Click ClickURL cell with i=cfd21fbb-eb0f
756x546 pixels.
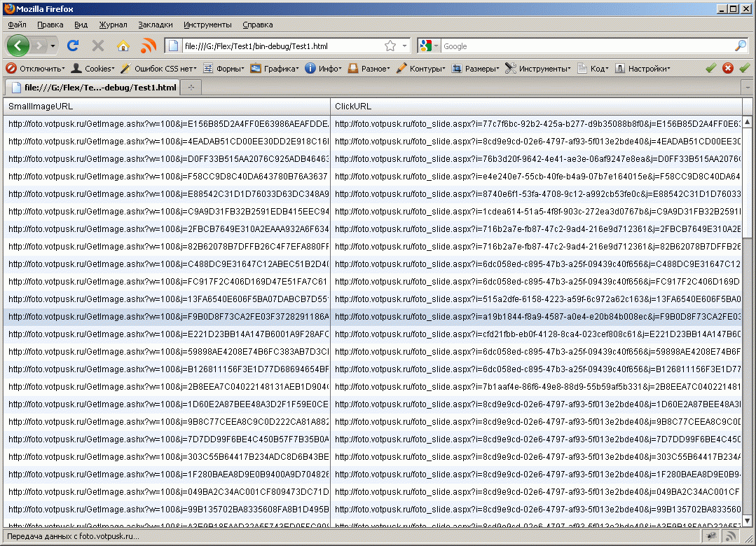[x=537, y=334]
